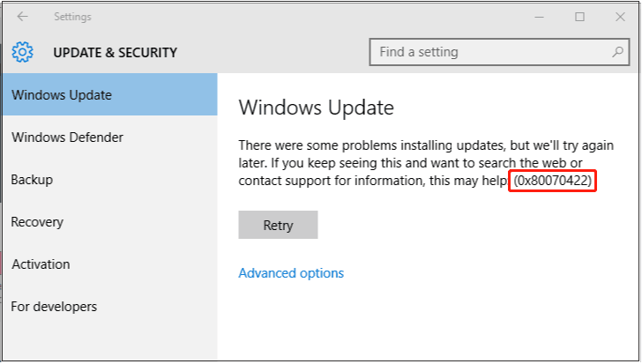
Task: Click the magnifier search icon
Action: (x=617, y=52)
